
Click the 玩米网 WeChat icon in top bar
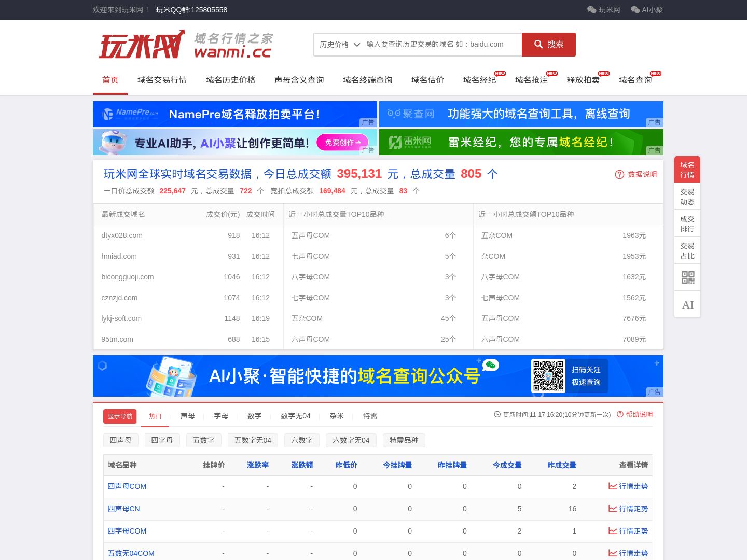(591, 10)
